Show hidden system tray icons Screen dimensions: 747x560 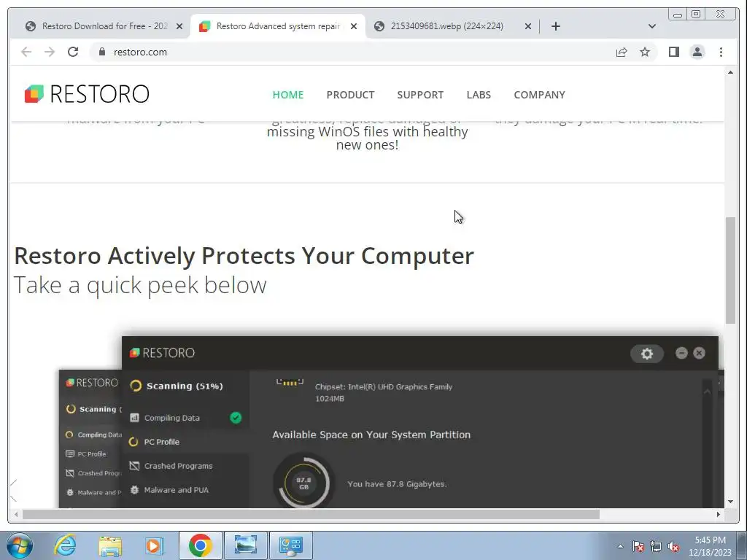tap(620, 546)
